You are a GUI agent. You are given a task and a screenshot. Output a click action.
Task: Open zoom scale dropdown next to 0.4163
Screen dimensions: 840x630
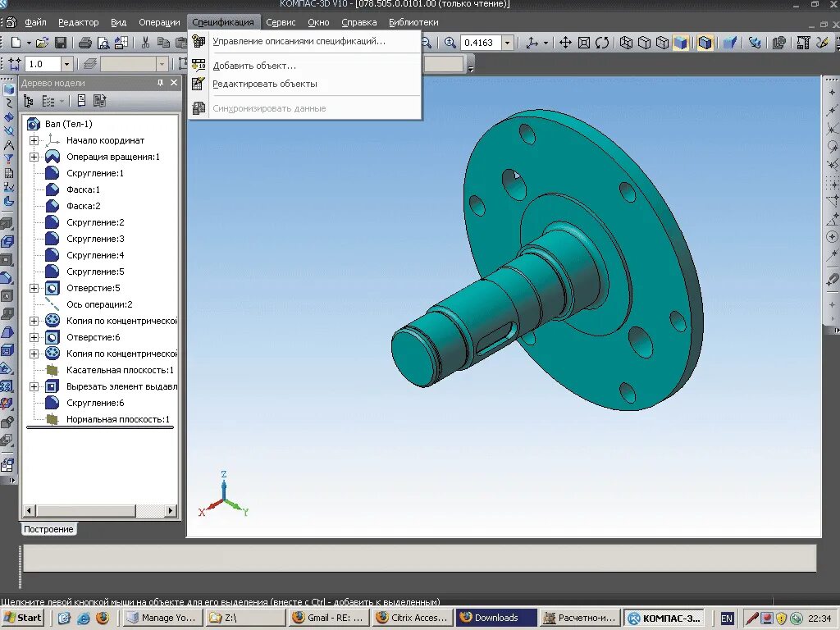click(x=507, y=43)
